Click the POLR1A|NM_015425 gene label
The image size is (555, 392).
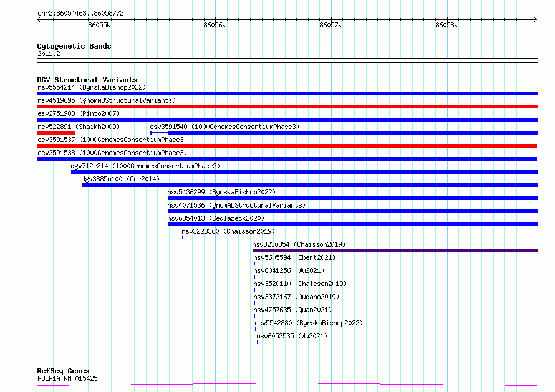click(x=67, y=378)
